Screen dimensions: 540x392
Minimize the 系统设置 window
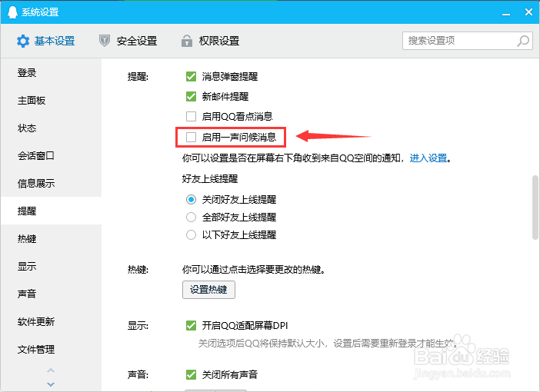506,13
